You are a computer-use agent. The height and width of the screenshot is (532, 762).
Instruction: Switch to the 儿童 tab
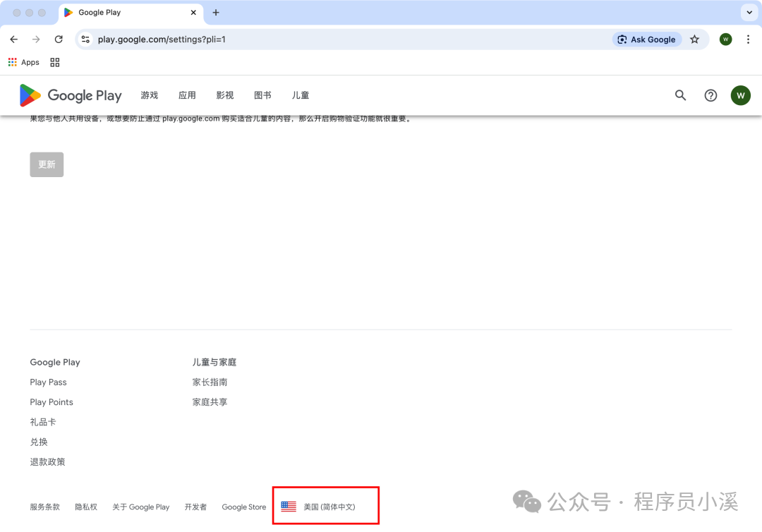301,95
